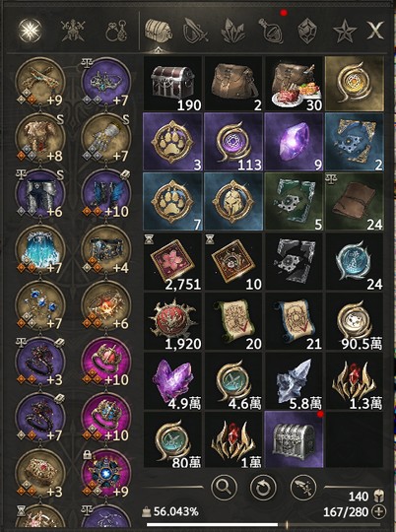Open the rings and necklace accessories tab

tap(116, 32)
